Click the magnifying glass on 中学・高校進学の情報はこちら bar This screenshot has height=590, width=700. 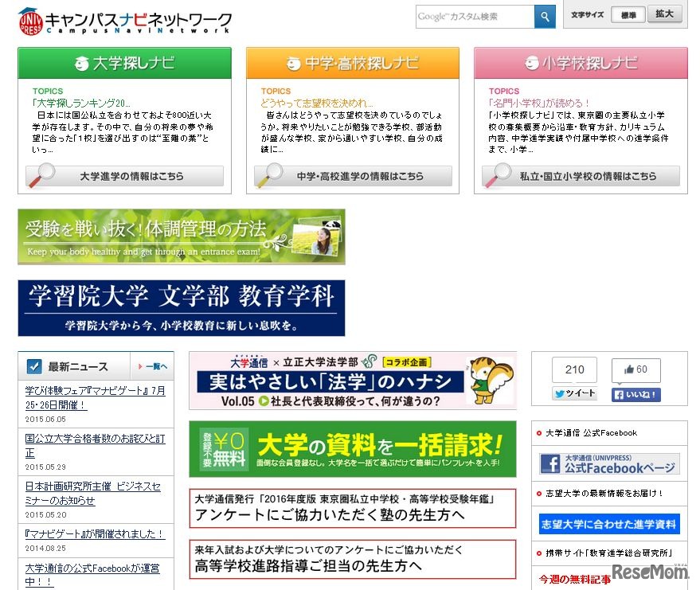(274, 172)
